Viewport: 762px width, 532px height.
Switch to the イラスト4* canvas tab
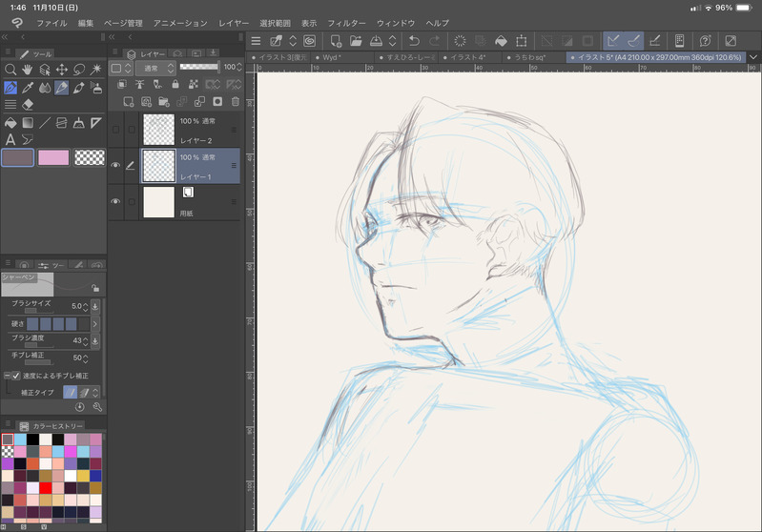(468, 57)
